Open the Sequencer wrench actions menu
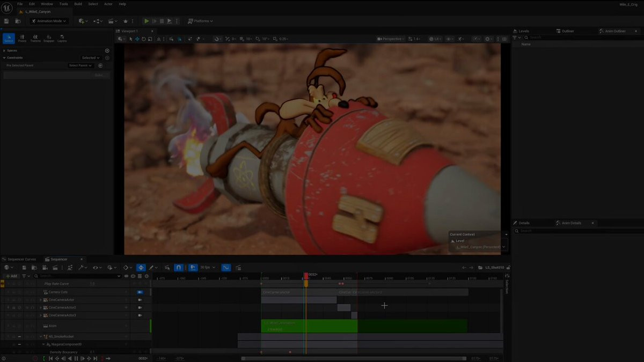644x362 pixels. [82, 267]
